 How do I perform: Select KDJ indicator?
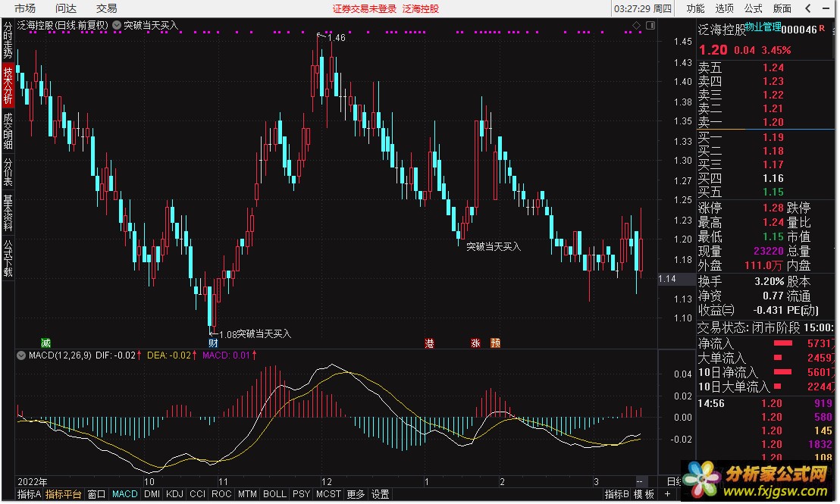[174, 494]
